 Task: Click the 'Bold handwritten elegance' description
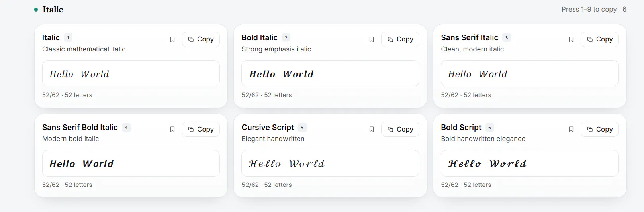[x=483, y=139]
